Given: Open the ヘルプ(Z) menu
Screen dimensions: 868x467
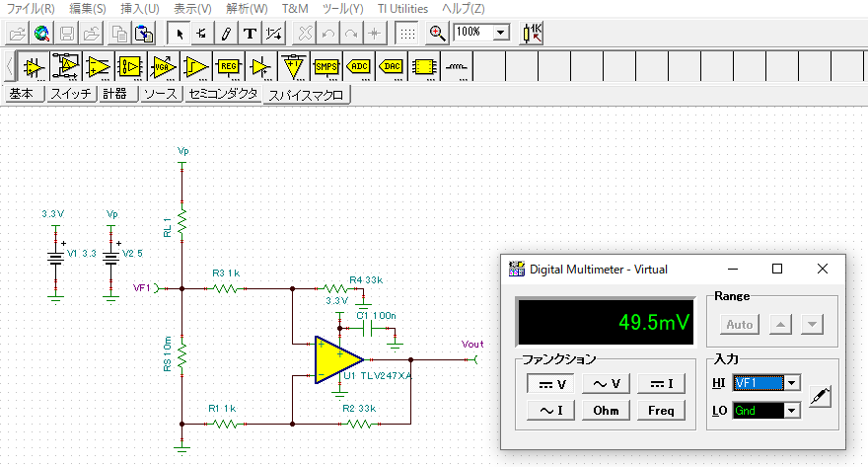Looking at the screenshot, I should click(464, 9).
